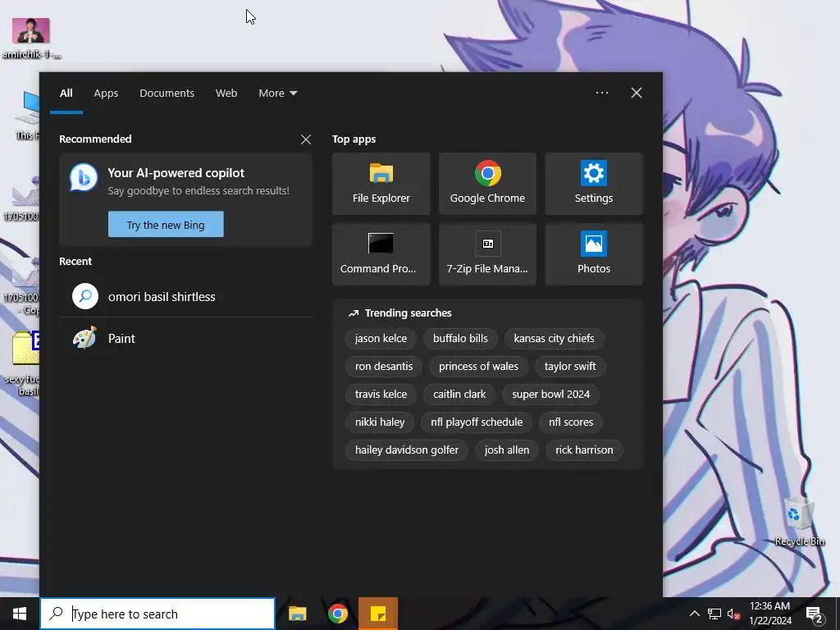Switch to the Apps tab
840x630 pixels.
[106, 94]
